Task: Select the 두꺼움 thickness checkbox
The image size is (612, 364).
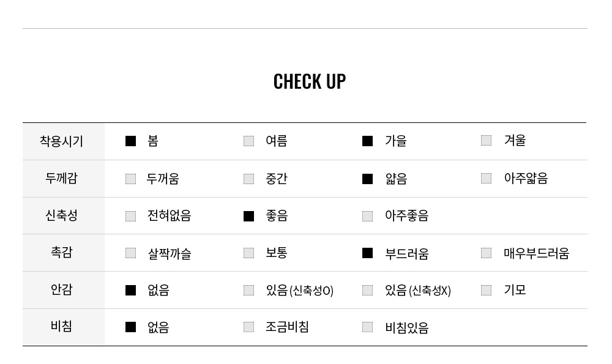Action: 130,179
